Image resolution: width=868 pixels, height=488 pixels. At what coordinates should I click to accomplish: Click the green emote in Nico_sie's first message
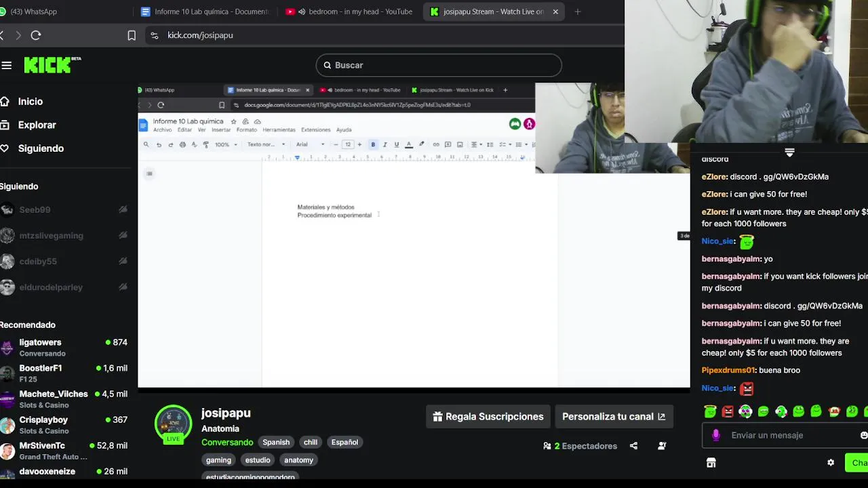pos(746,241)
